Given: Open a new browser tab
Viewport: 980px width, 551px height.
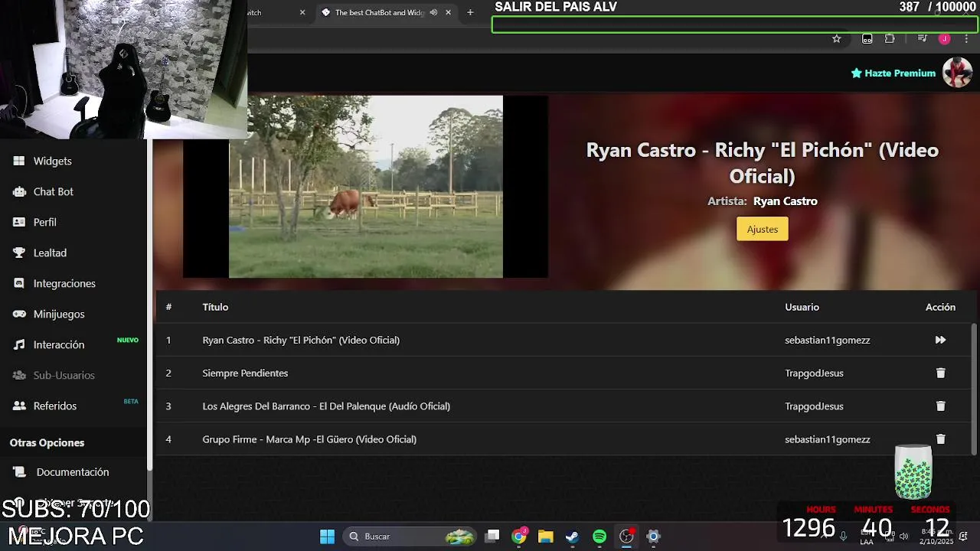Looking at the screenshot, I should pos(470,12).
